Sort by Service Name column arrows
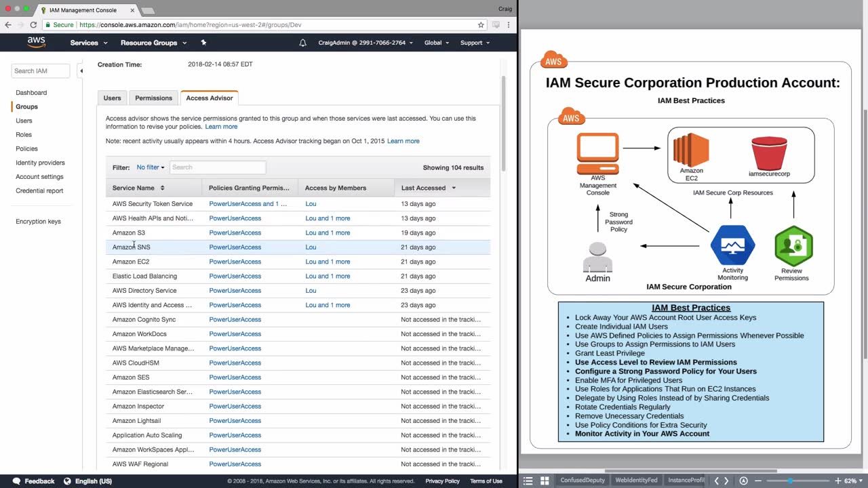 162,188
